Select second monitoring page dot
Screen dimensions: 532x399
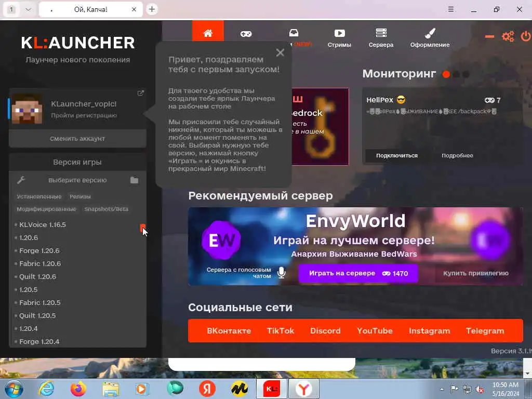pyautogui.click(x=457, y=74)
